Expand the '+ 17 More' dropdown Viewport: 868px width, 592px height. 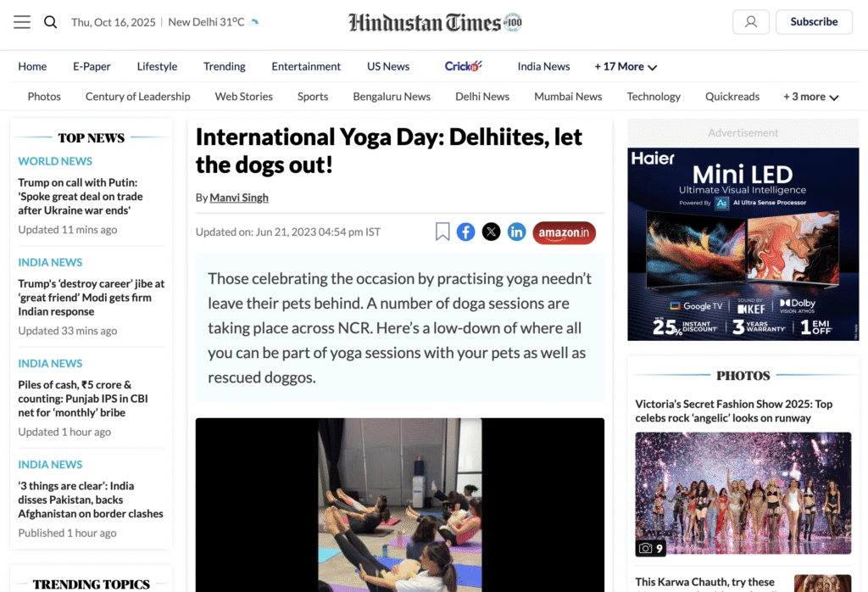[x=626, y=66]
